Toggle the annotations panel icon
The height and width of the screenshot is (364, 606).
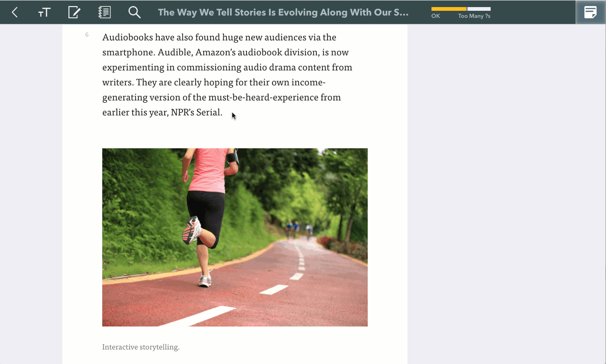click(x=590, y=12)
